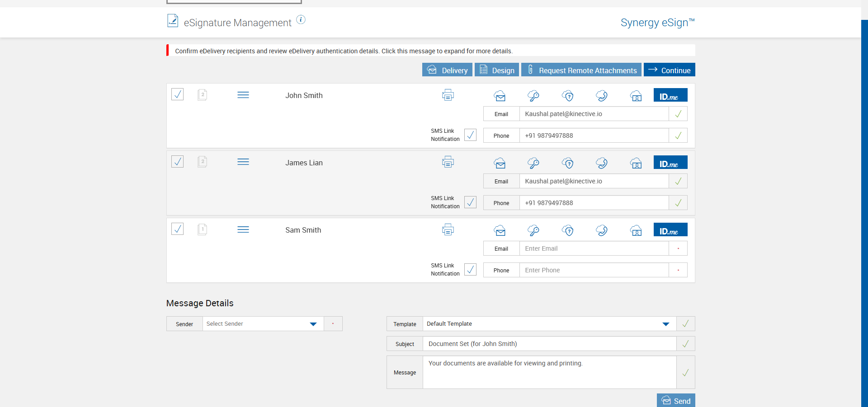Uncheck John Smith recipient checkbox
868x407 pixels.
pyautogui.click(x=178, y=94)
